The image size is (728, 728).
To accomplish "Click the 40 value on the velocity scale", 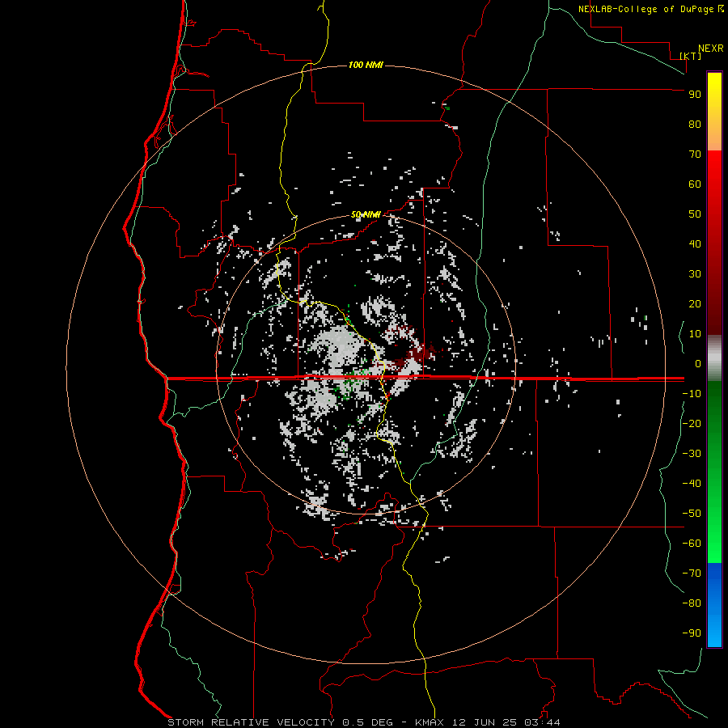I will [x=695, y=244].
